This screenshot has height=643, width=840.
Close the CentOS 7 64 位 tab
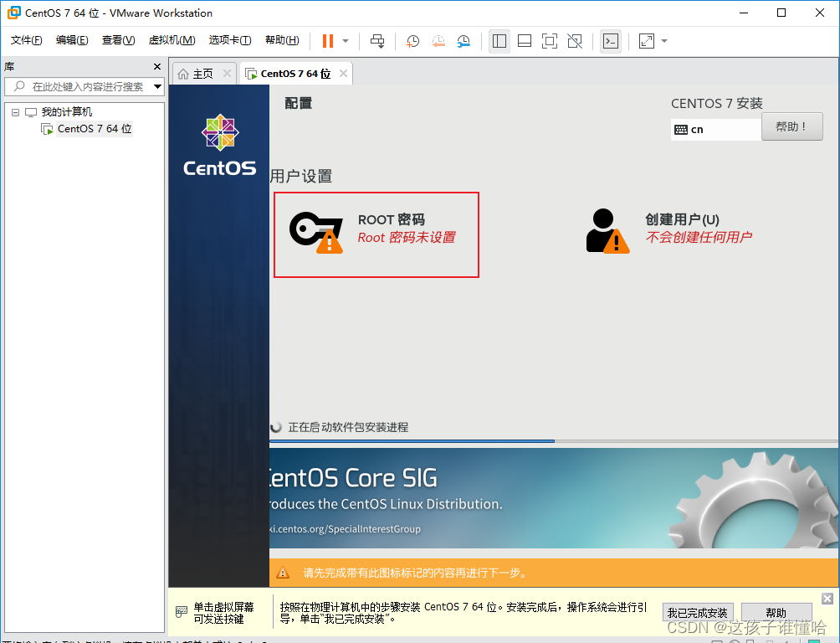[343, 74]
